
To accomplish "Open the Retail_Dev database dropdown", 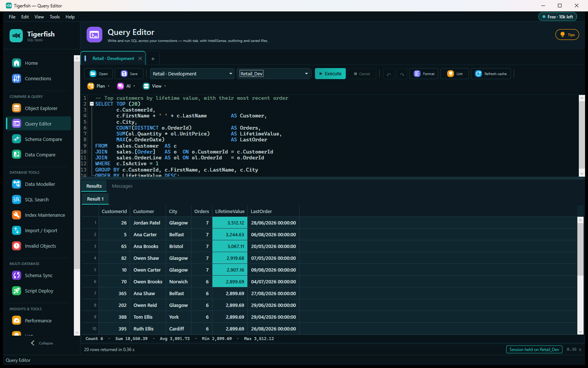I will point(274,74).
